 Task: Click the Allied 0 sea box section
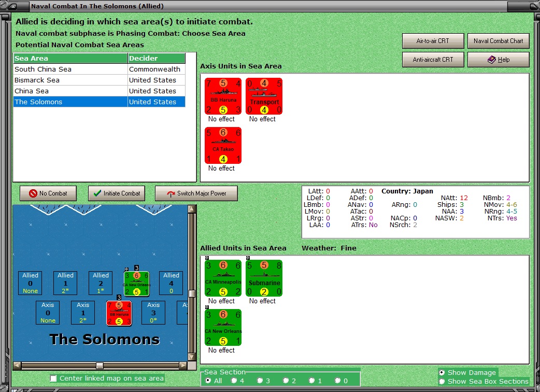30,283
